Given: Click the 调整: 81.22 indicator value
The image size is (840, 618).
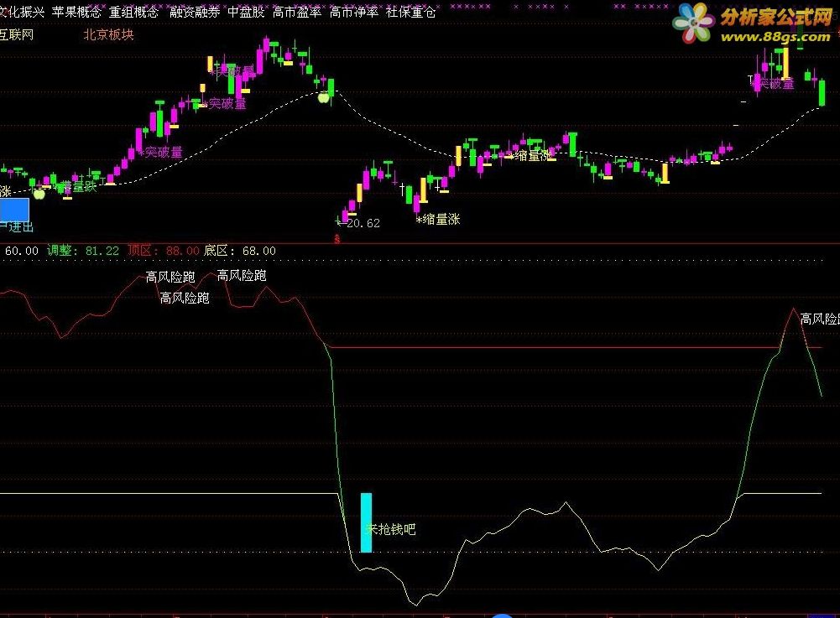Looking at the screenshot, I should tap(83, 251).
